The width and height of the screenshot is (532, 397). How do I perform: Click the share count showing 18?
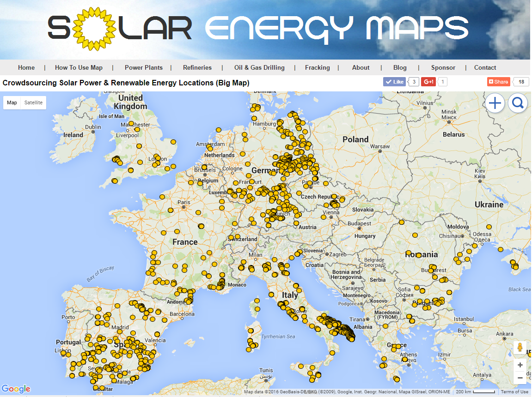click(x=521, y=81)
